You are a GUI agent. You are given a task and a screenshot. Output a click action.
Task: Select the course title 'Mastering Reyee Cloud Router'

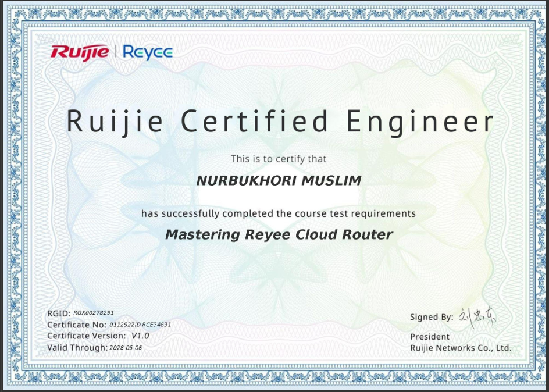tap(279, 234)
